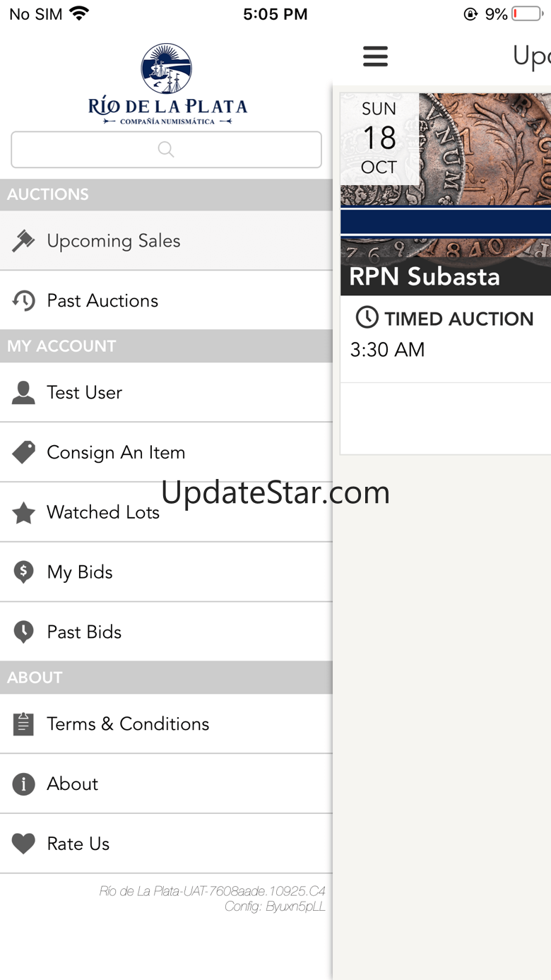The width and height of the screenshot is (551, 980).
Task: Click the person icon next to Test User
Action: pyautogui.click(x=23, y=392)
